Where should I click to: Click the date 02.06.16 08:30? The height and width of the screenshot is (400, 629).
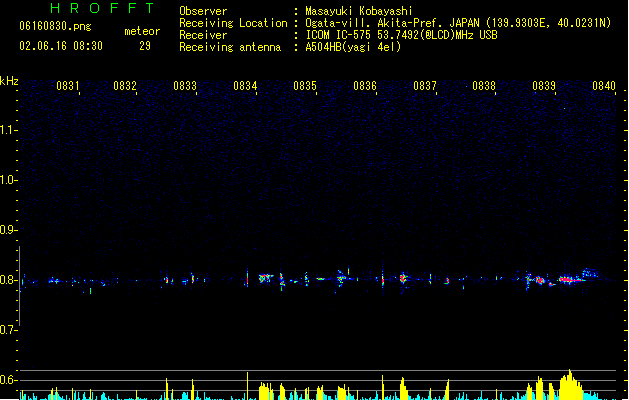[x=61, y=46]
